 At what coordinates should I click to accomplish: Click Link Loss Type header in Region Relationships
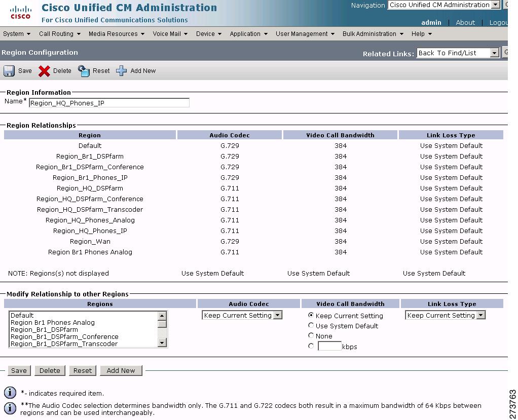451,135
